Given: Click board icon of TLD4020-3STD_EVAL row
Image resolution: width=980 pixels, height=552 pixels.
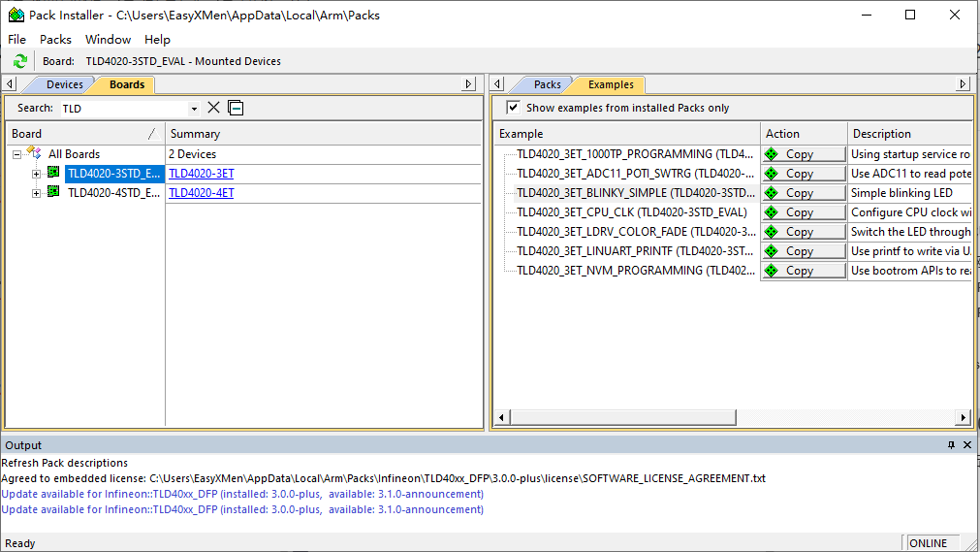Looking at the screenshot, I should point(53,173).
